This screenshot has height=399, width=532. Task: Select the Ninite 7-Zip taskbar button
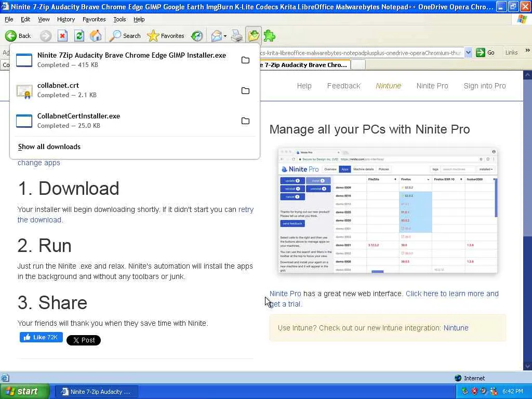coord(97,392)
